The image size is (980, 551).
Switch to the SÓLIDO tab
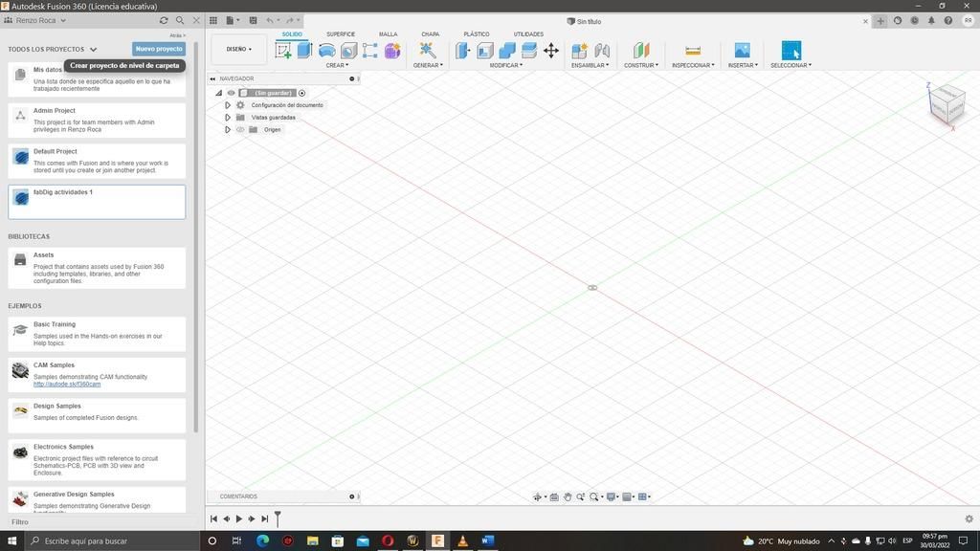coord(292,34)
